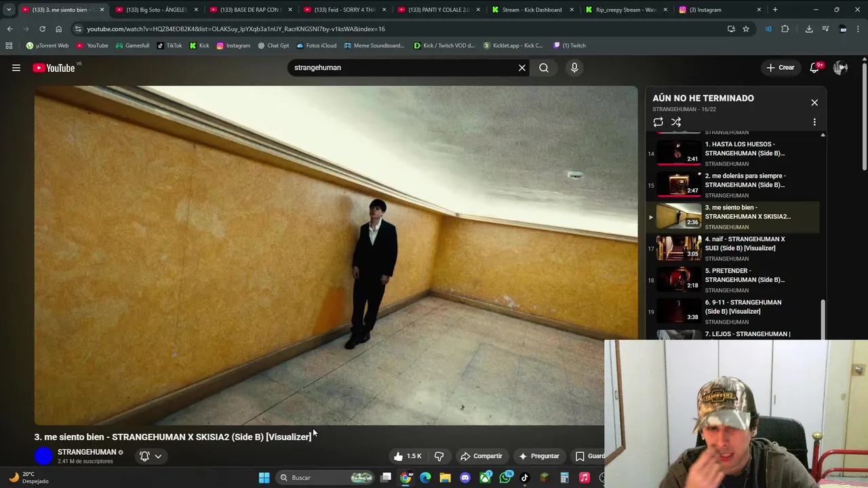Open the account avatar menu
This screenshot has width=868, height=488.
pyautogui.click(x=840, y=68)
